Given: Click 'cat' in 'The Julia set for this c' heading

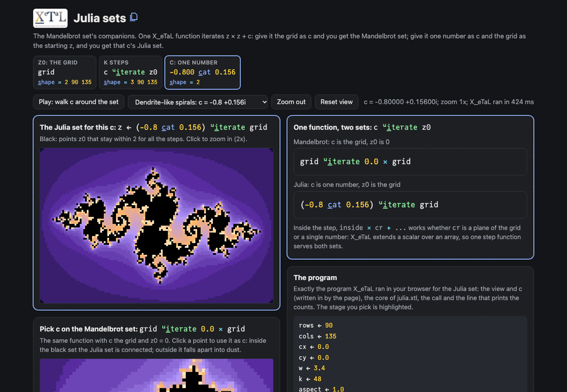Looking at the screenshot, I should tap(168, 128).
